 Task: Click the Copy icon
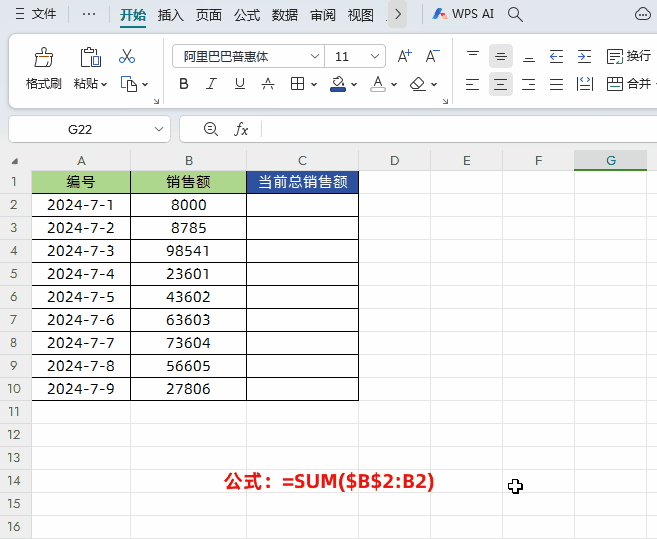click(129, 84)
